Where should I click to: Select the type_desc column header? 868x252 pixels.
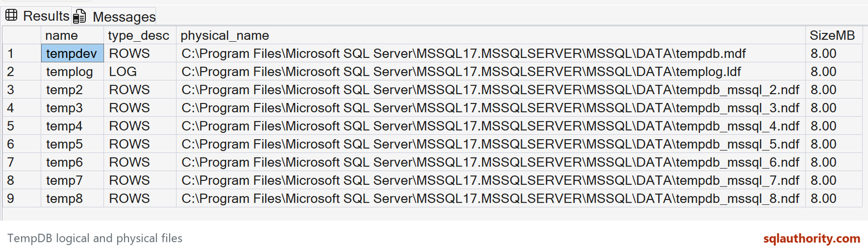tap(139, 35)
